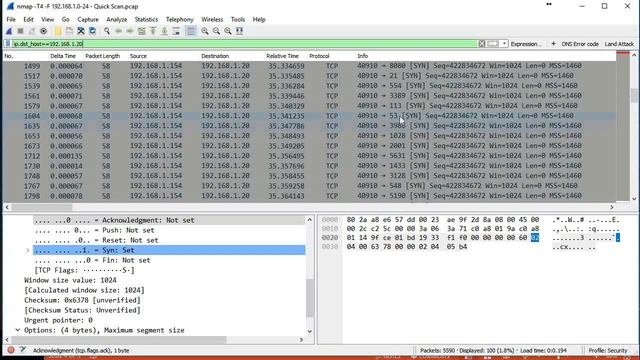This screenshot has width=640, height=360.
Task: Start capture with the shark fin icon
Action: tap(9, 31)
